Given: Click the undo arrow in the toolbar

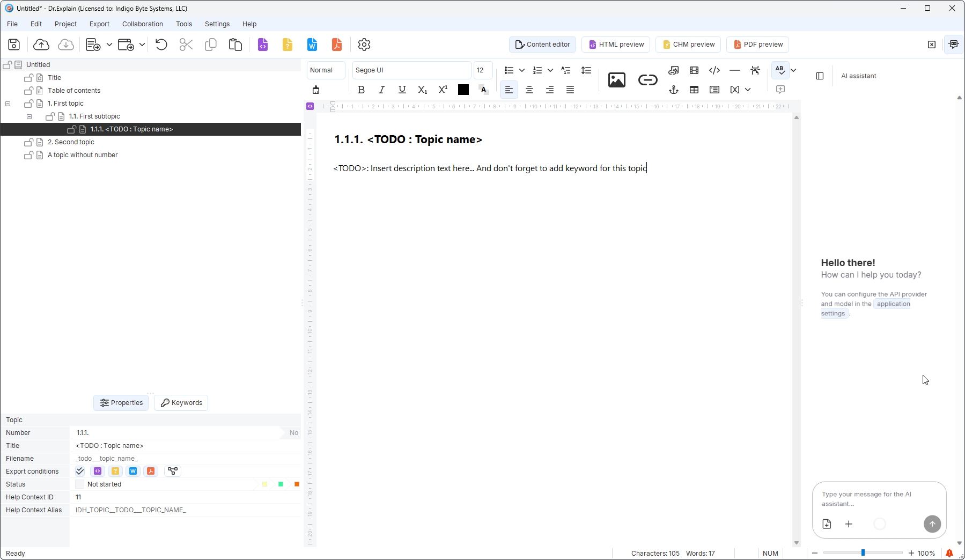Looking at the screenshot, I should (x=161, y=45).
